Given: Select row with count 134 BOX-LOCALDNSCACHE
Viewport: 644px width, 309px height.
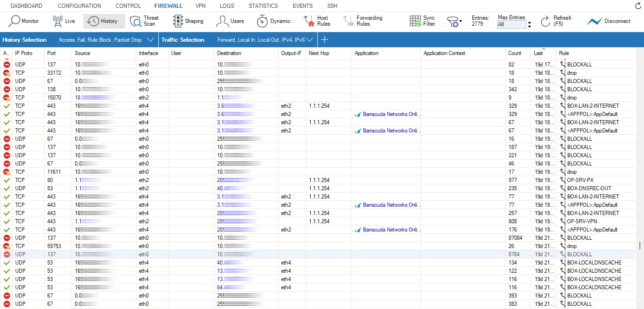Looking at the screenshot, I should (318, 263).
